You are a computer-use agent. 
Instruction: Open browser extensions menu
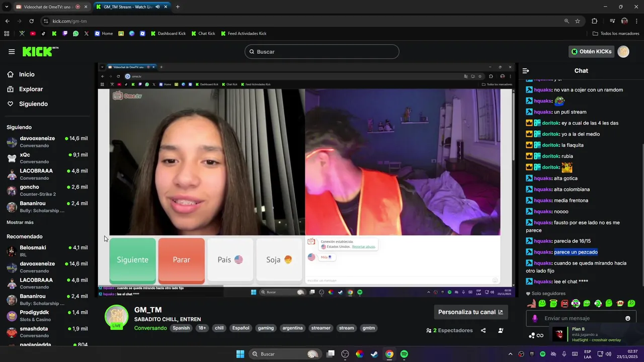[x=595, y=21]
